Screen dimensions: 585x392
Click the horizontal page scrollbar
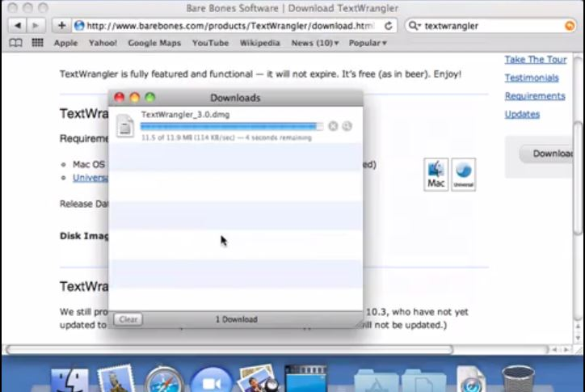click(229, 349)
